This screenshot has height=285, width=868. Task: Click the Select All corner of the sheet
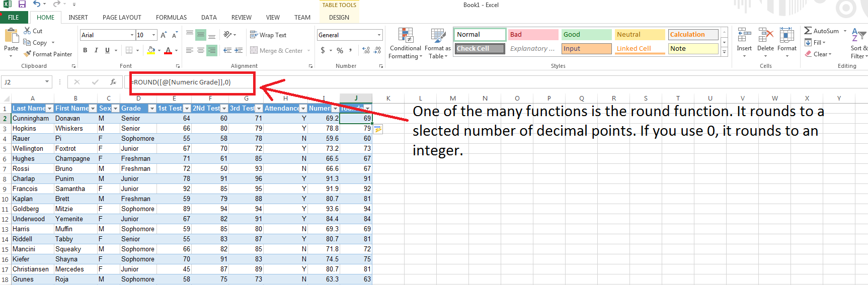6,99
